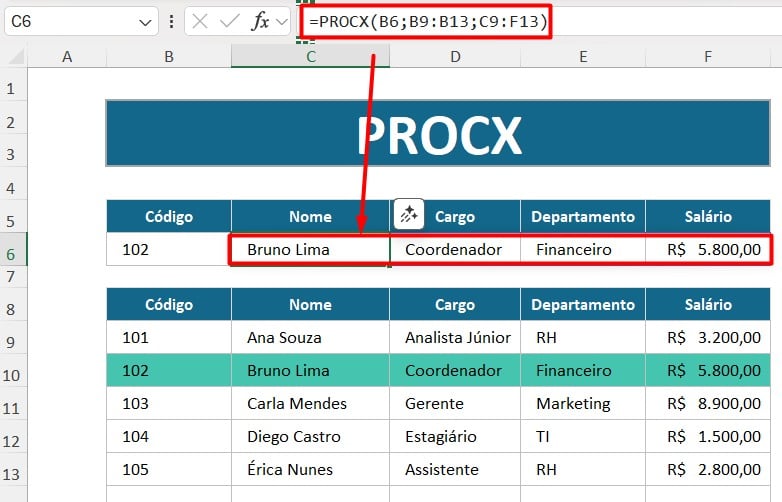Select column B header
782x502 pixels.
click(x=169, y=56)
